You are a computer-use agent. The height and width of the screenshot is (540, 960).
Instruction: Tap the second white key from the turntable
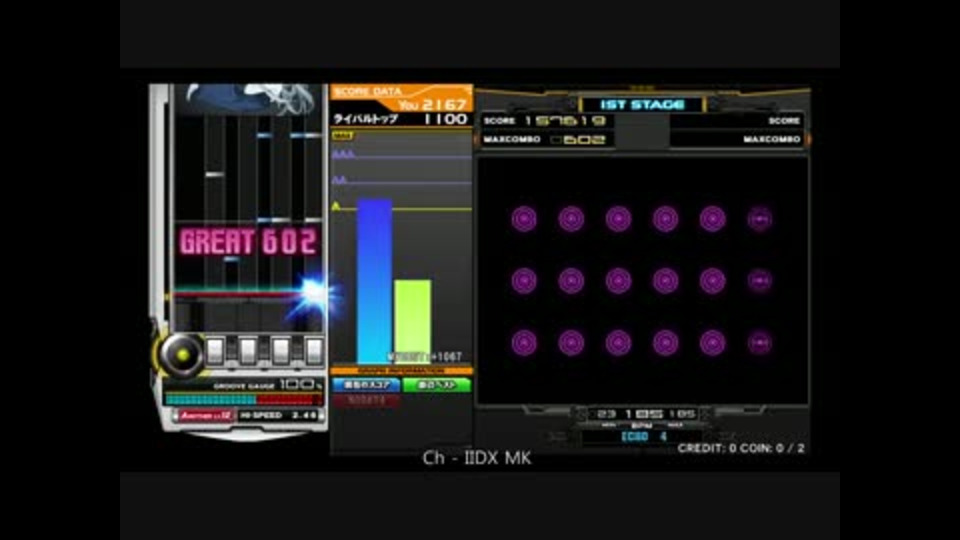[248, 351]
